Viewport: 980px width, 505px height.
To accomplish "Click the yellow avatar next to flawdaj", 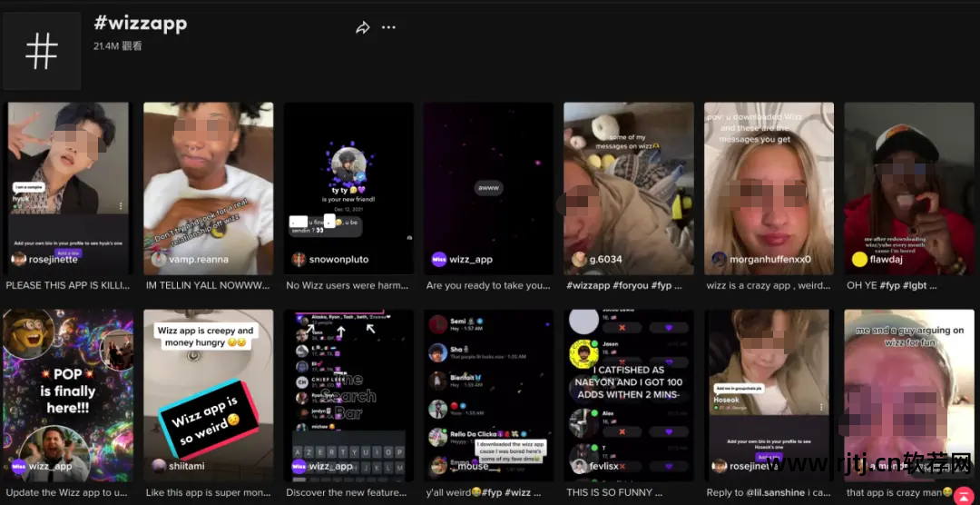I will click(859, 259).
